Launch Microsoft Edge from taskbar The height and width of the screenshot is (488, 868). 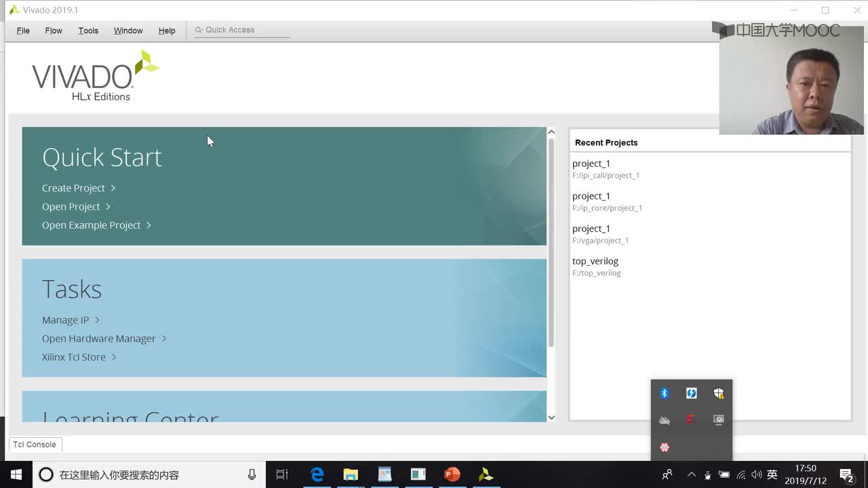tap(317, 474)
